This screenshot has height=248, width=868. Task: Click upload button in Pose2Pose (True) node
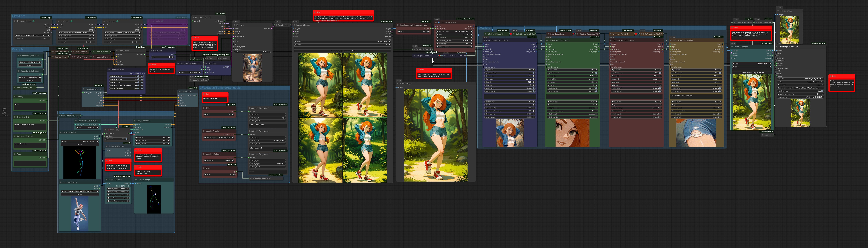click(80, 144)
